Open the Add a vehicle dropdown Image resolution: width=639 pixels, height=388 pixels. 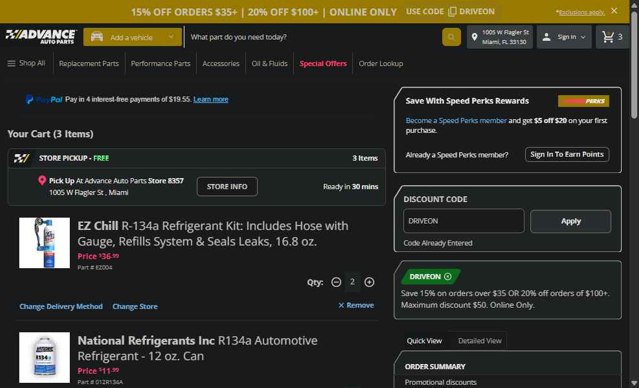[x=132, y=37]
